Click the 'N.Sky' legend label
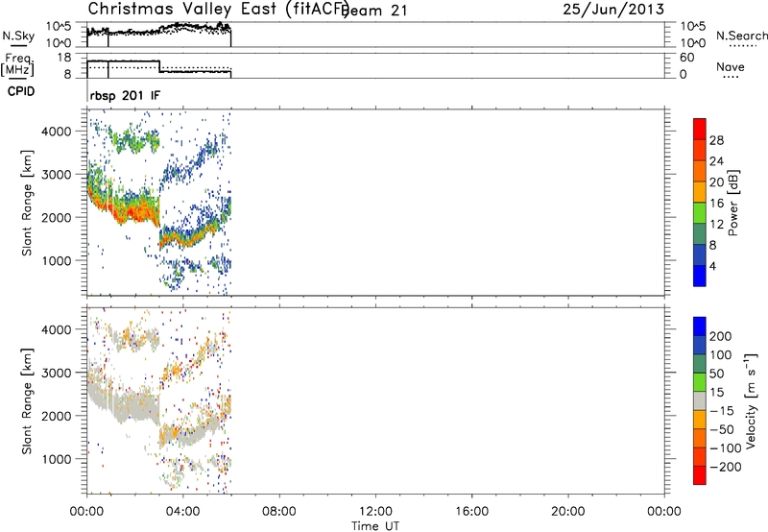Viewport: 768px width, 532px height. pyautogui.click(x=18, y=36)
